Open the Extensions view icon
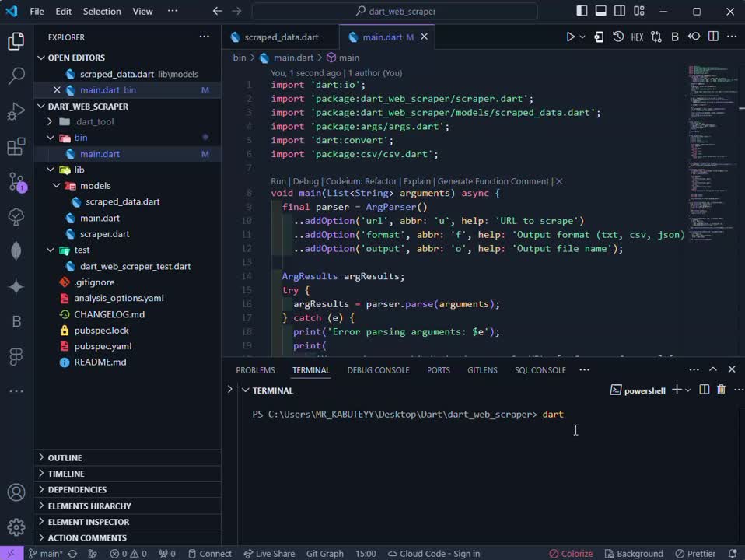Viewport: 745px width, 560px height. point(16,147)
